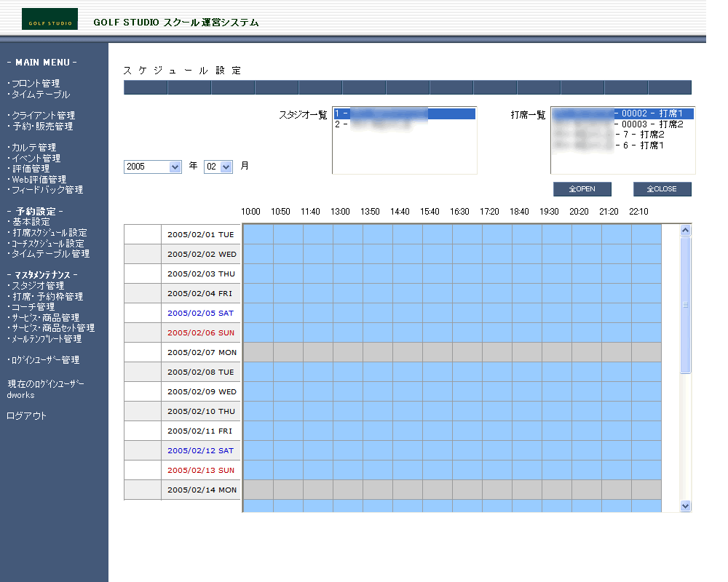Click the 10:00 time column header
The height and width of the screenshot is (582, 728).
tap(250, 212)
